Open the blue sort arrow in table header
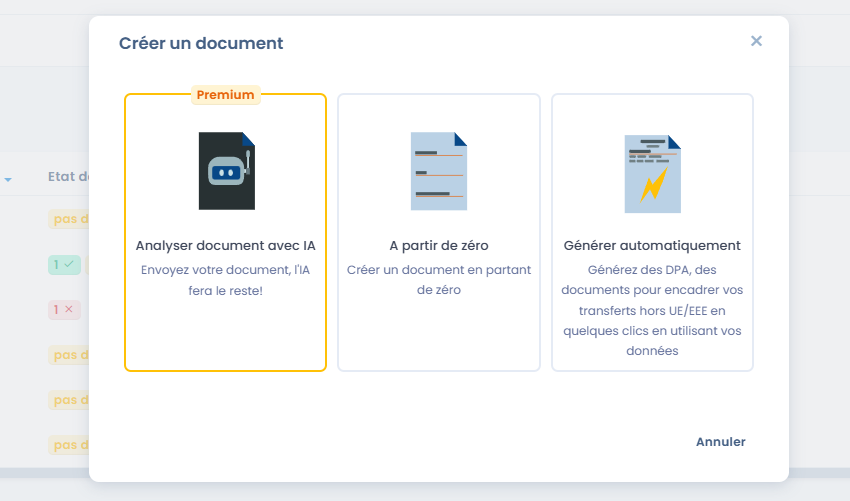Image resolution: width=850 pixels, height=501 pixels. [x=8, y=180]
